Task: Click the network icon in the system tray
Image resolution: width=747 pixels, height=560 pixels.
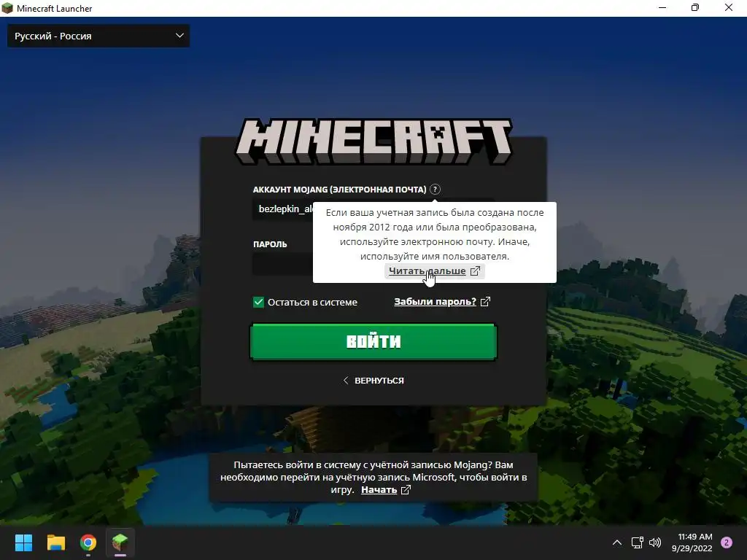Action: click(637, 542)
